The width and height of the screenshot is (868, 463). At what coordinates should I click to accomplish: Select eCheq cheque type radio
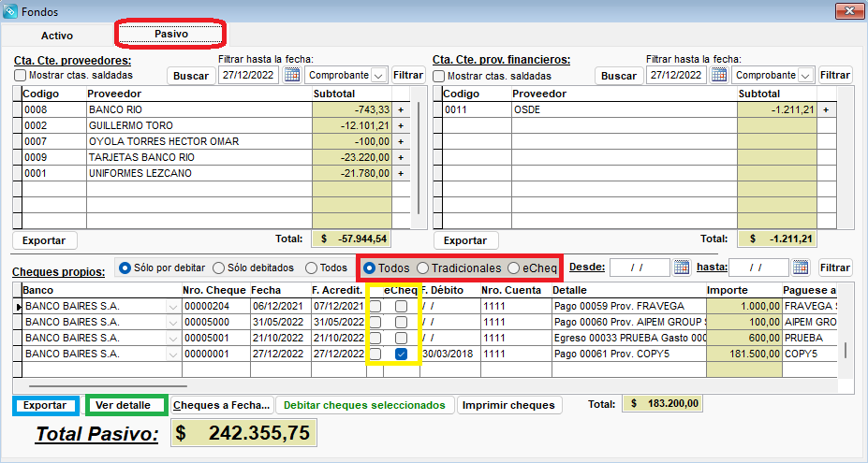(514, 268)
